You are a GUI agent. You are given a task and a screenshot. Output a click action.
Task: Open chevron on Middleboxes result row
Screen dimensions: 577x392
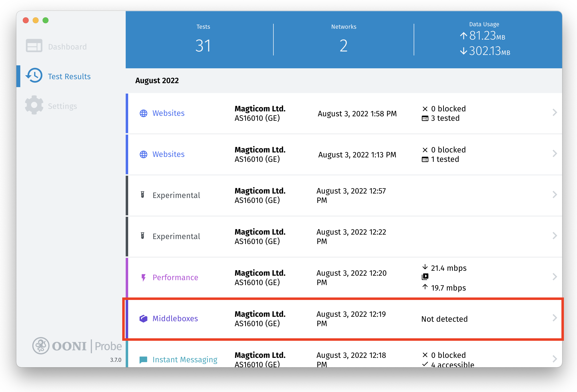click(555, 318)
